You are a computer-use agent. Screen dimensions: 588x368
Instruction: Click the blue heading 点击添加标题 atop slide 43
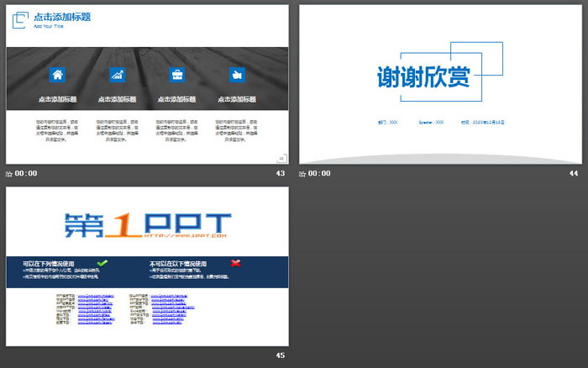[62, 17]
